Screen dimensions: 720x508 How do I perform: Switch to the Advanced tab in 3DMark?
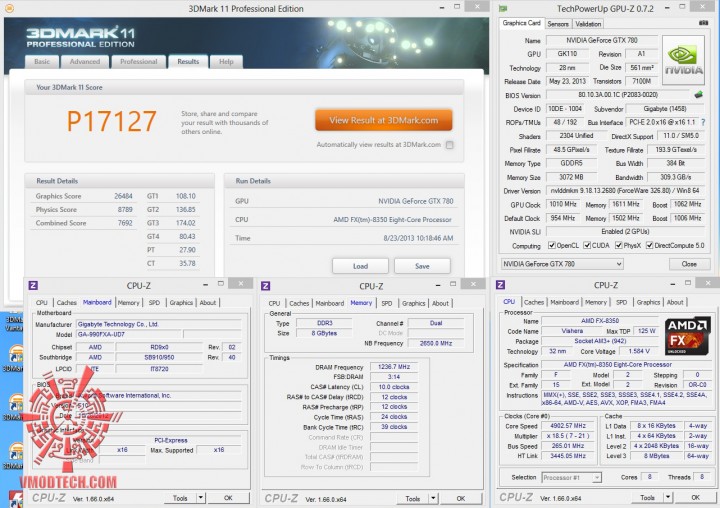click(x=85, y=62)
